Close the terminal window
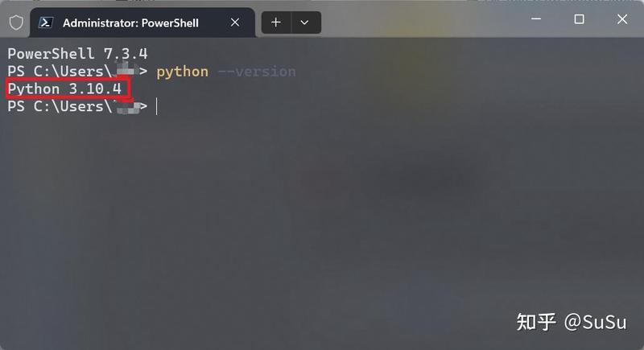 622,19
